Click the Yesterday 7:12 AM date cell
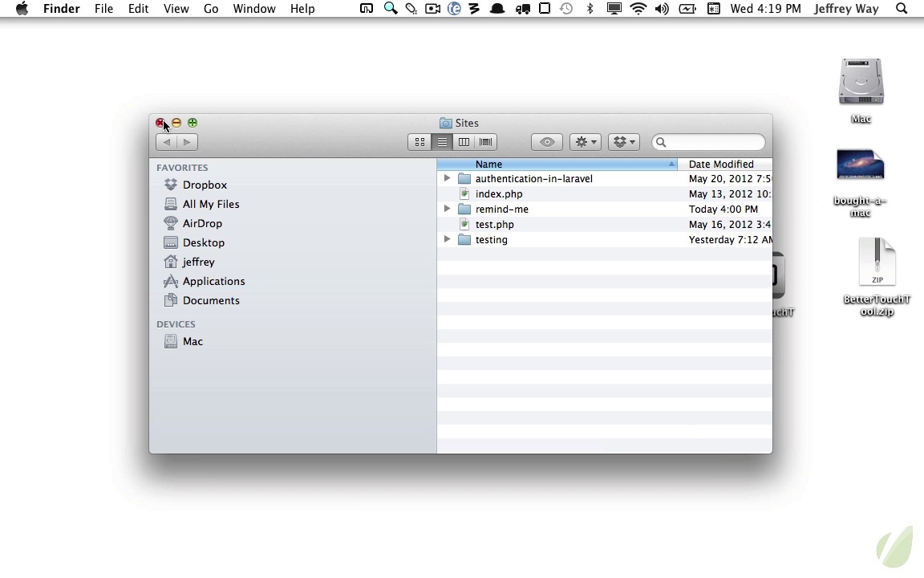924x578 pixels. tap(730, 240)
